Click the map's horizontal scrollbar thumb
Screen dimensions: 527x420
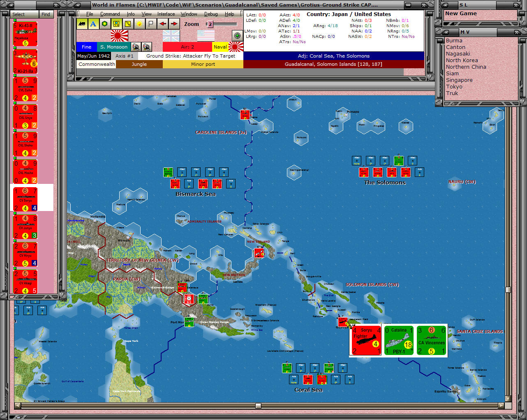(258, 406)
